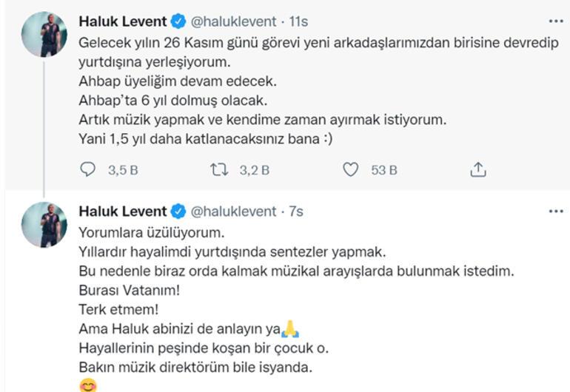Open Haluk Levent's name on the first tweet

[x=123, y=21]
